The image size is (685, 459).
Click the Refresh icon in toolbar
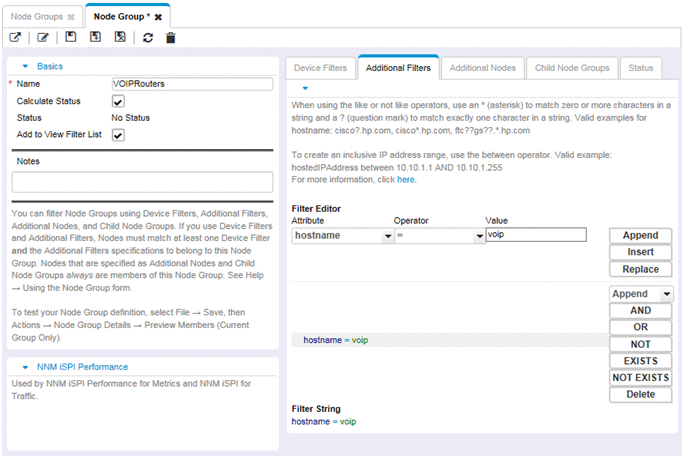148,38
